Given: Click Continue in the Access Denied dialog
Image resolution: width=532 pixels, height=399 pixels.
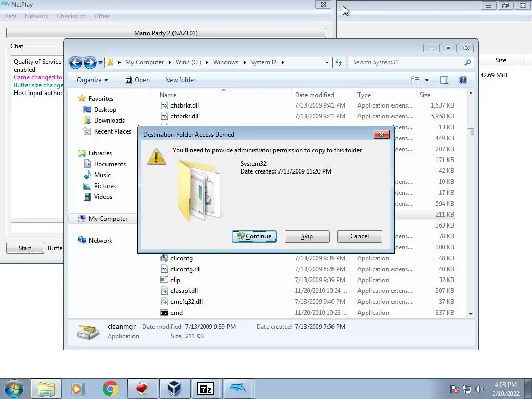Looking at the screenshot, I should [x=254, y=236].
